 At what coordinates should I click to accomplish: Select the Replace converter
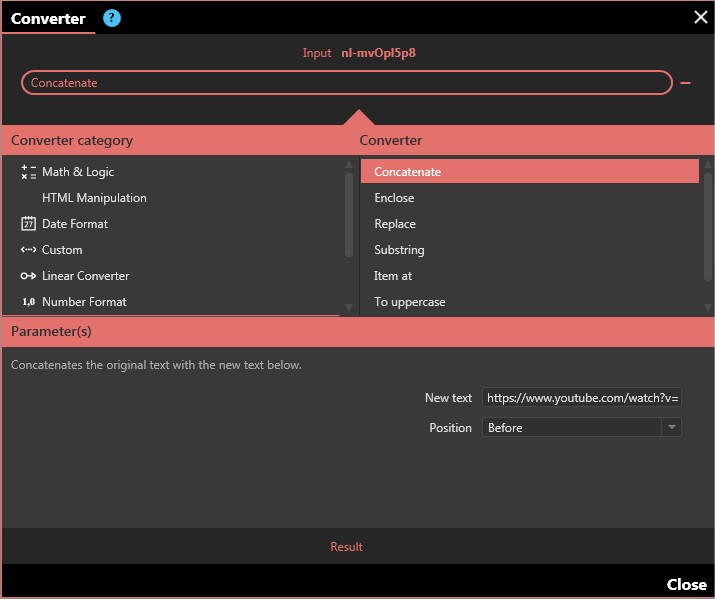pos(395,224)
